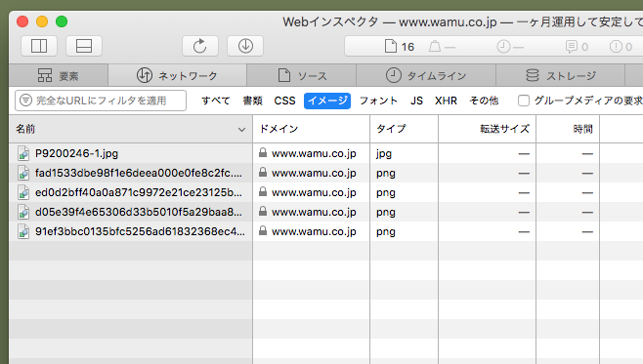This screenshot has height=364, width=643.
Task: Select the ed0d2bff40a0a871c9972e21ce23125b row name
Action: (139, 192)
